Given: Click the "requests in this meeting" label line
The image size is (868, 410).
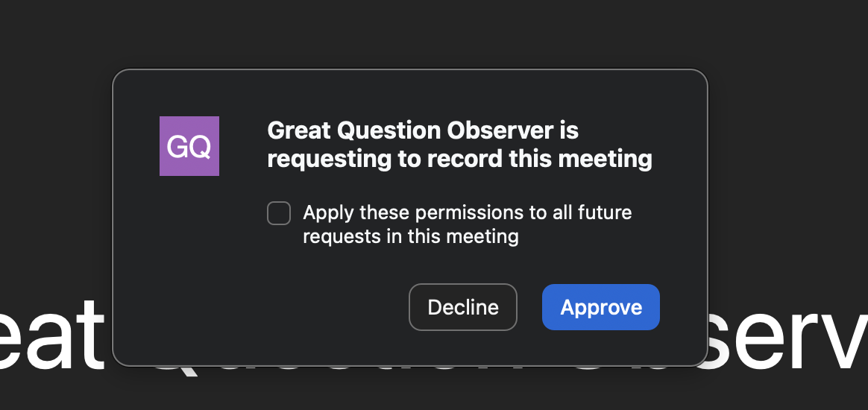Looking at the screenshot, I should 410,237.
